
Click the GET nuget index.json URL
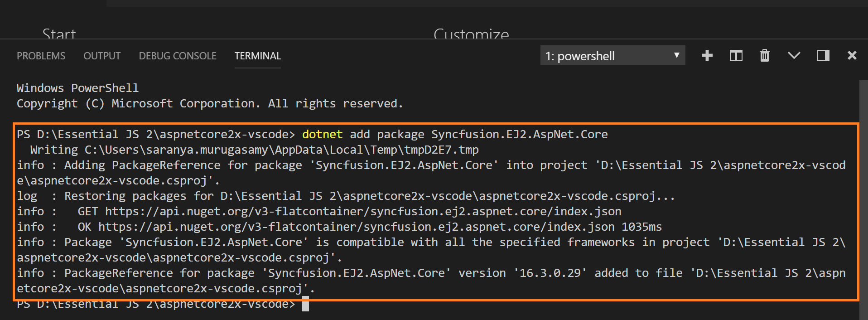point(363,212)
